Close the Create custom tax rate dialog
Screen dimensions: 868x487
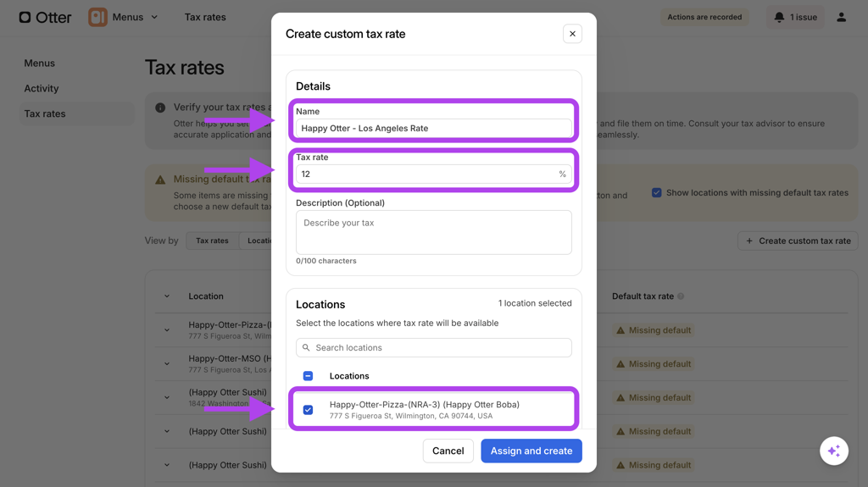point(572,34)
